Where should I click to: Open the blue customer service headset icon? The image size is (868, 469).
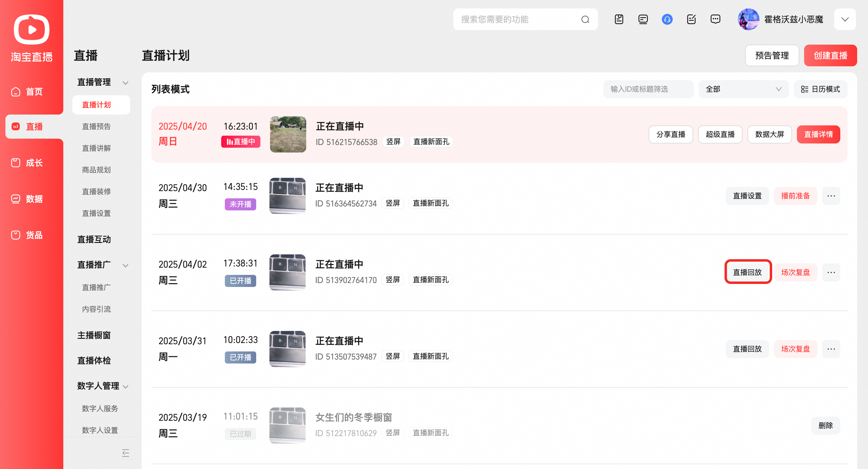coord(667,20)
